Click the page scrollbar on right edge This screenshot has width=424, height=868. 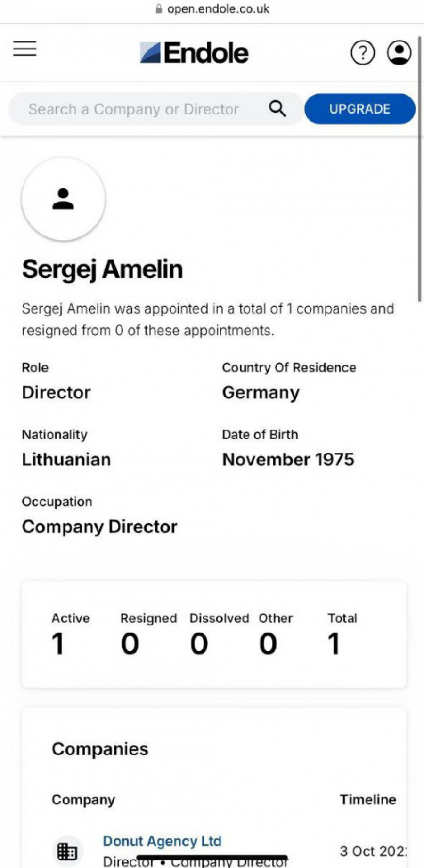(419, 170)
